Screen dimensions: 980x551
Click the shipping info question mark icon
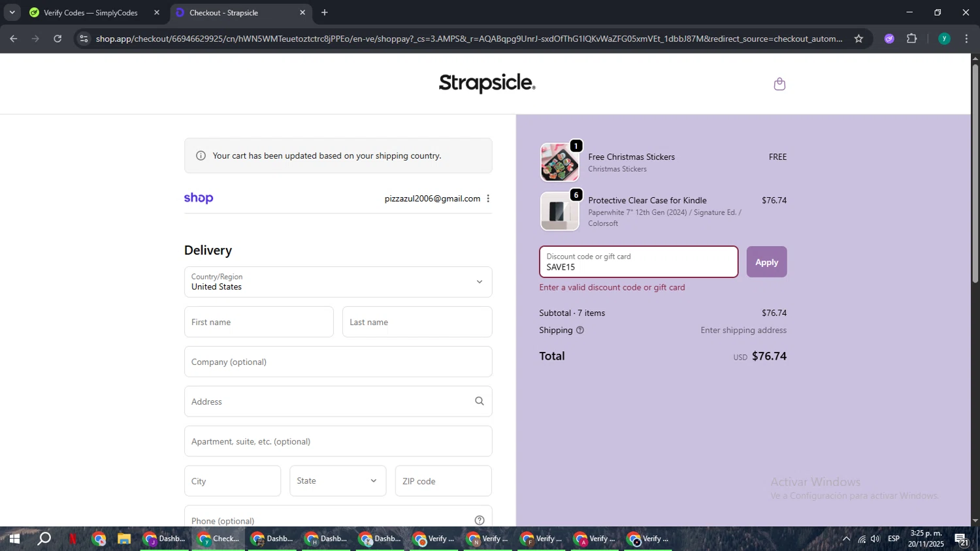pyautogui.click(x=580, y=330)
